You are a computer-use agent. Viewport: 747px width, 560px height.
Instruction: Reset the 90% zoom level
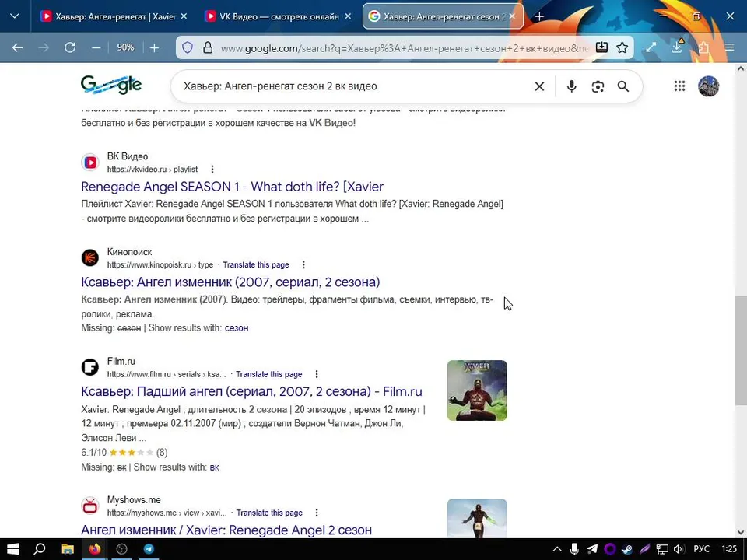(x=125, y=47)
